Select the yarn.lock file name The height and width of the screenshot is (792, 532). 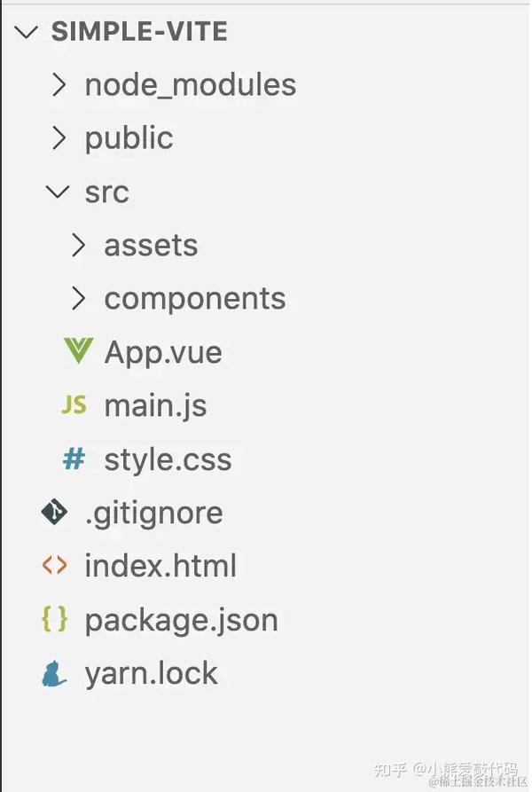pyautogui.click(x=151, y=673)
